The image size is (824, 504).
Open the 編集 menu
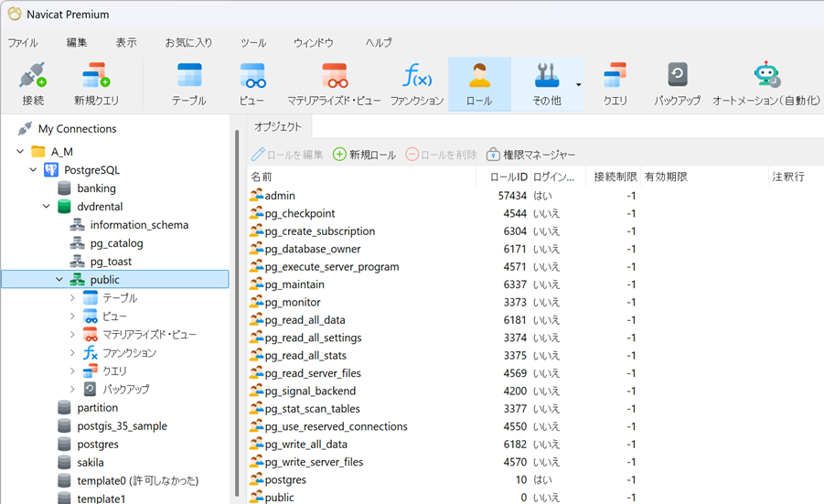click(x=77, y=43)
